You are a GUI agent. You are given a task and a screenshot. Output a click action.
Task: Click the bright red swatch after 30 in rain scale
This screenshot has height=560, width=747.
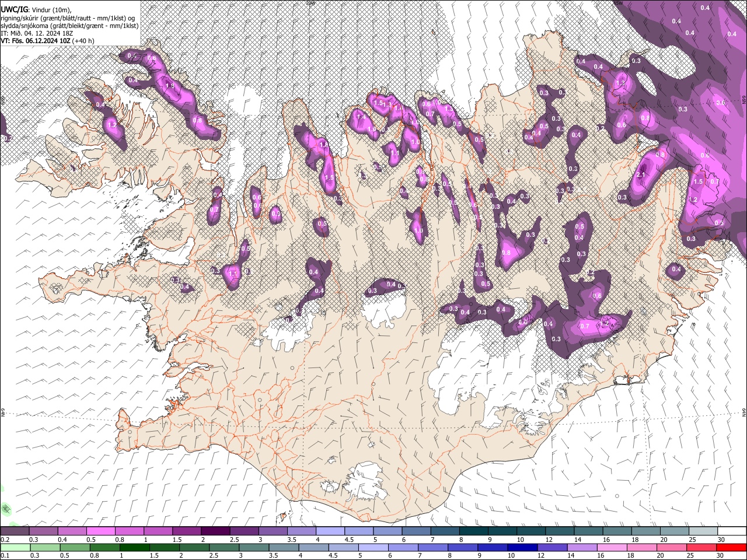click(732, 547)
